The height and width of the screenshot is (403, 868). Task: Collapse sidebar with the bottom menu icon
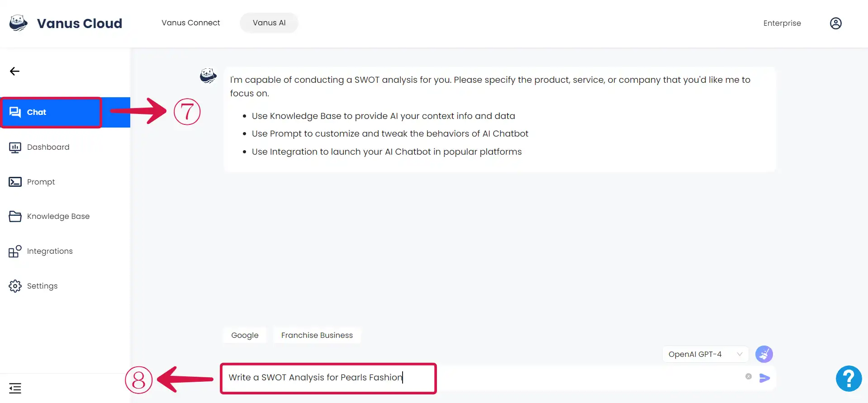coord(15,388)
